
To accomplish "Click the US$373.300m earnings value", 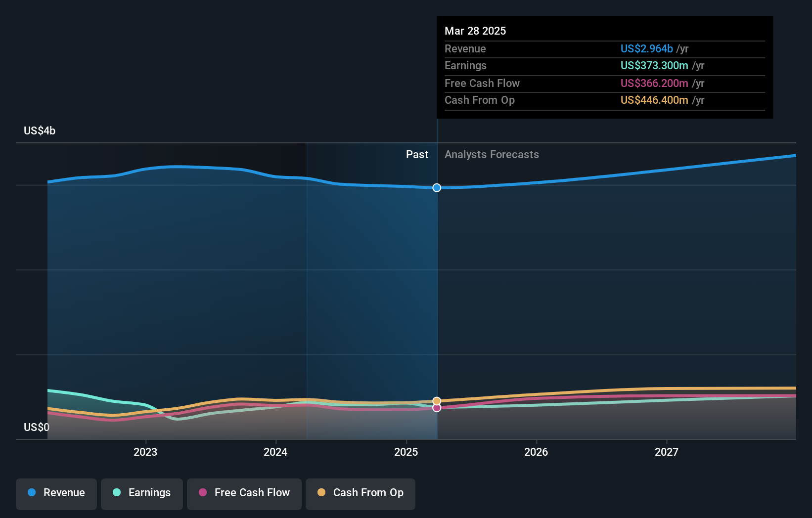I will (654, 65).
